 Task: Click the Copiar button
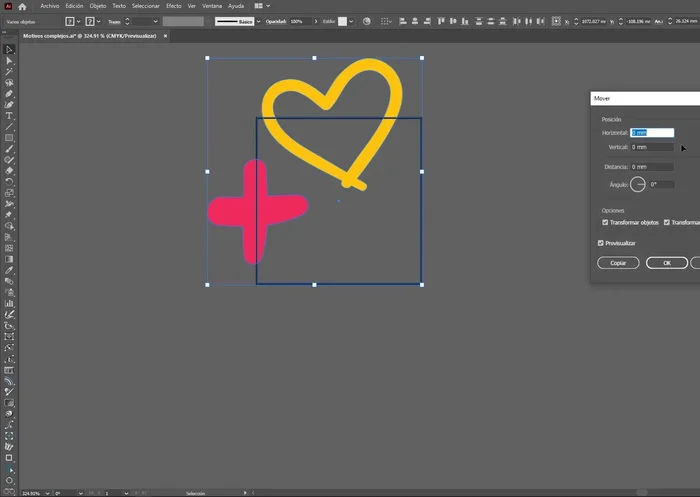618,263
